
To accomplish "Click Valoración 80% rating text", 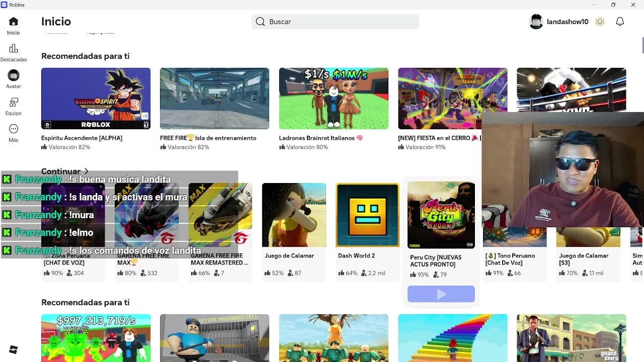I will tap(307, 147).
